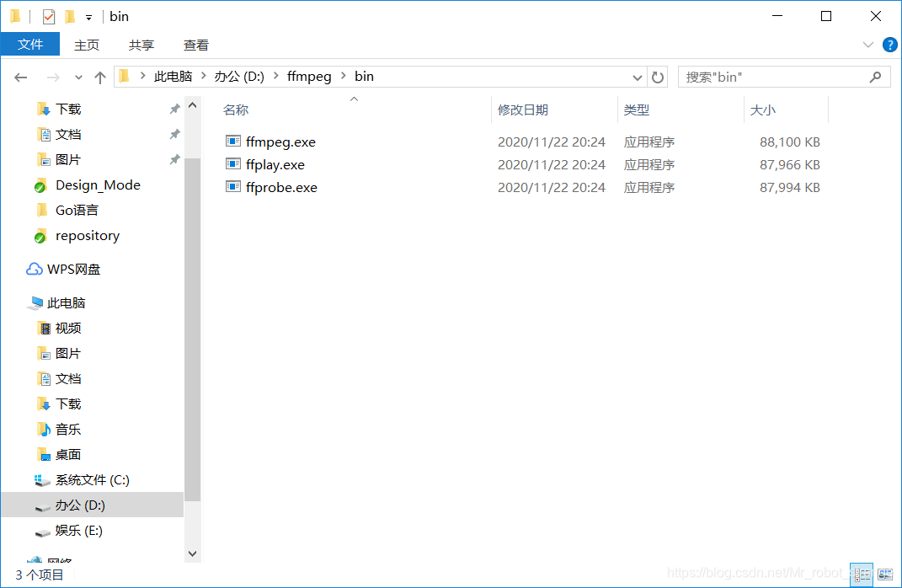Viewport: 902px width, 588px height.
Task: Maximize the bin window
Action: 826,16
